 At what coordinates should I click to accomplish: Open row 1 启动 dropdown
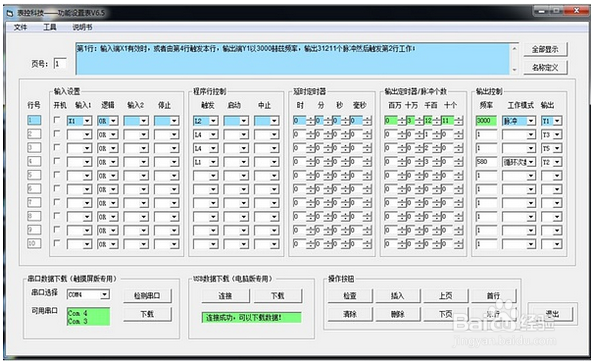[x=236, y=121]
